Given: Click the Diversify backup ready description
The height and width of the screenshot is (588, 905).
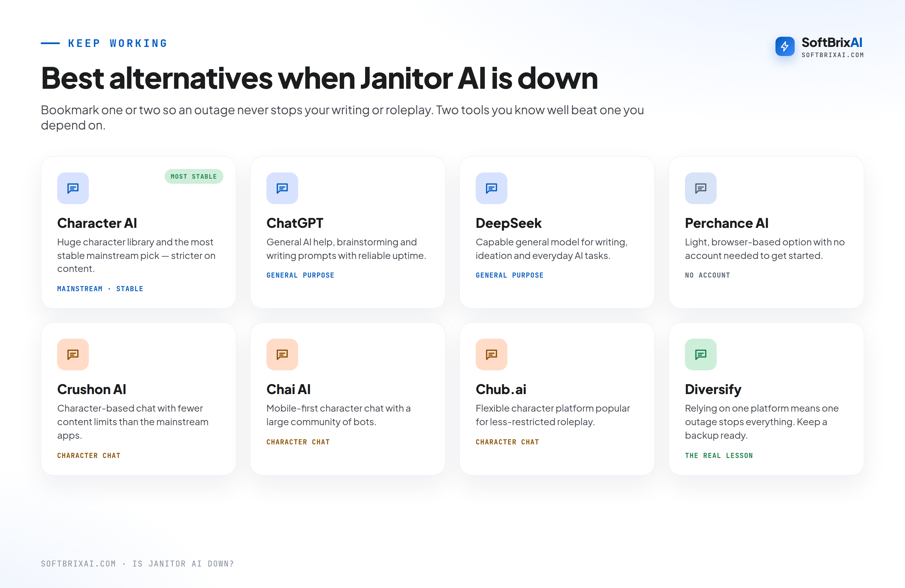Looking at the screenshot, I should [x=762, y=422].
